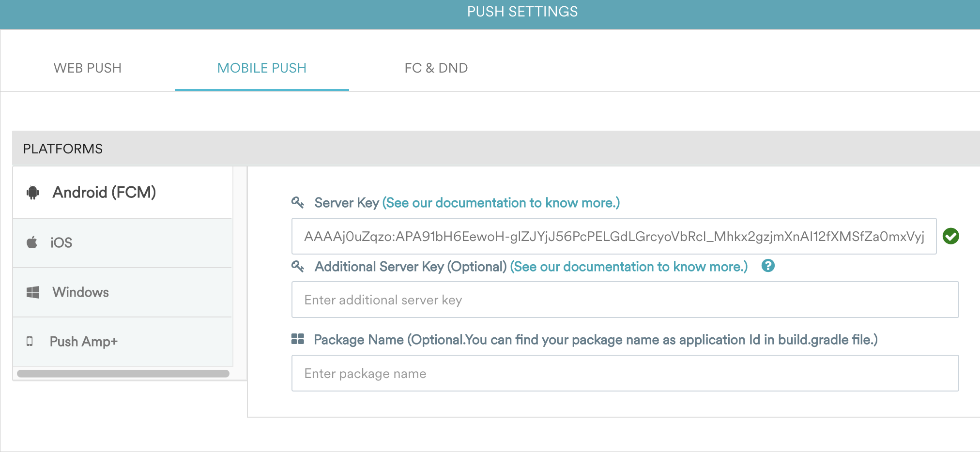
Task: Click inside the Server Key field
Action: [612, 236]
